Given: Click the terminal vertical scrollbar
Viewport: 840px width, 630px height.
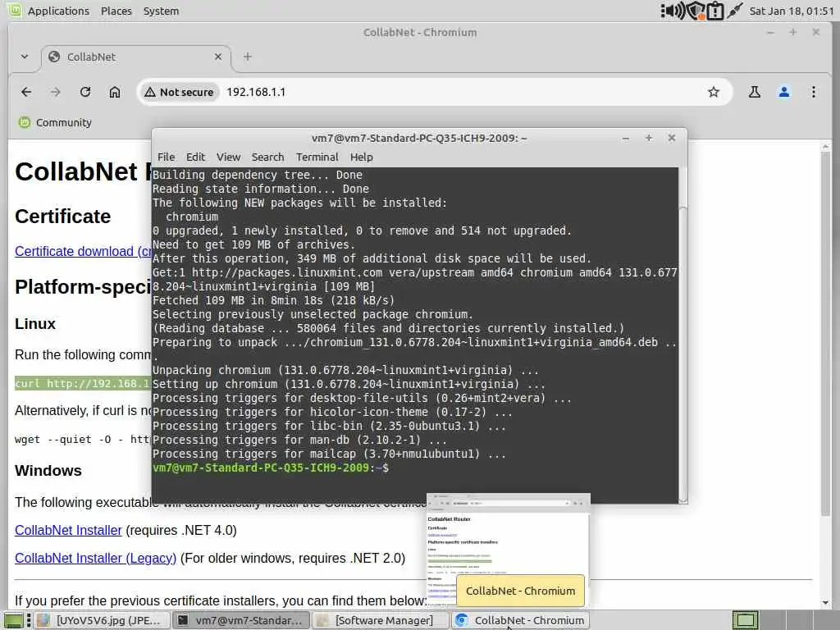Looking at the screenshot, I should 683,354.
